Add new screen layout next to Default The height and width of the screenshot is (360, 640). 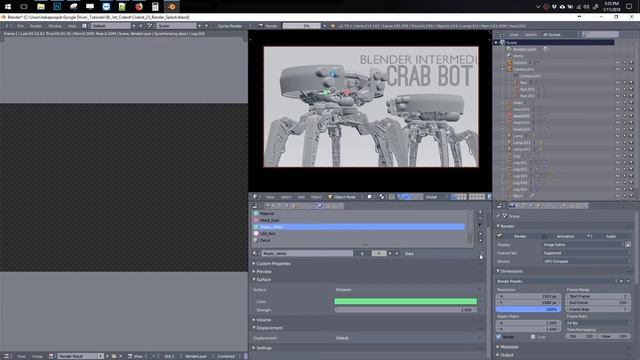[x=133, y=26]
